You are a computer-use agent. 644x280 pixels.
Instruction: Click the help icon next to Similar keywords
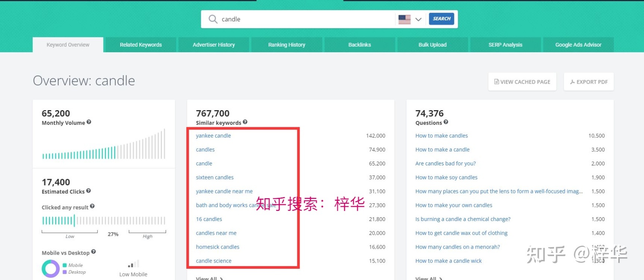245,122
